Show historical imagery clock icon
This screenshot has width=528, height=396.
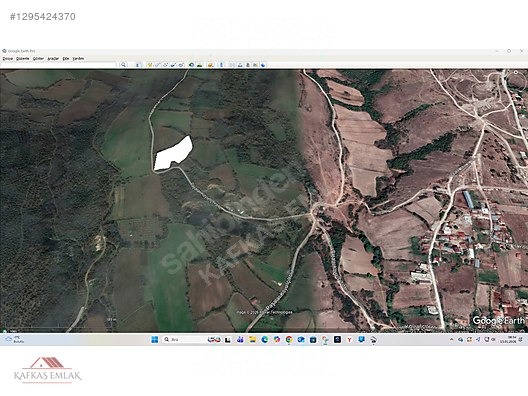coord(191,65)
